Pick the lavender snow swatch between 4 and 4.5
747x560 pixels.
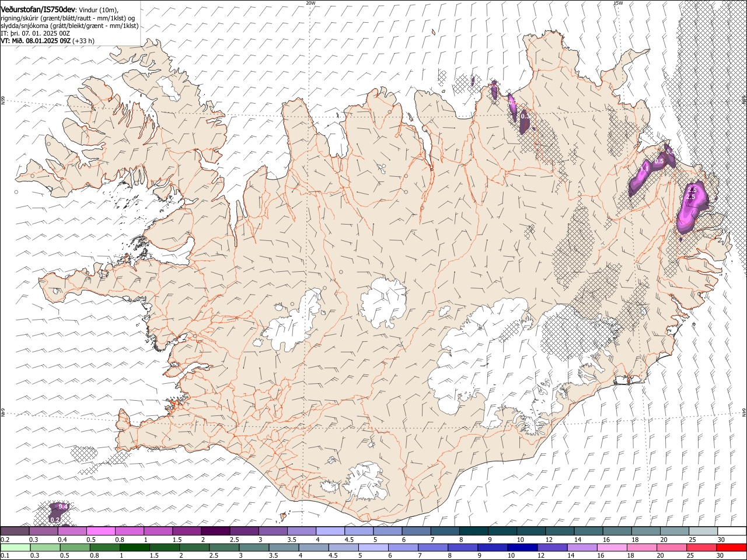[330, 531]
